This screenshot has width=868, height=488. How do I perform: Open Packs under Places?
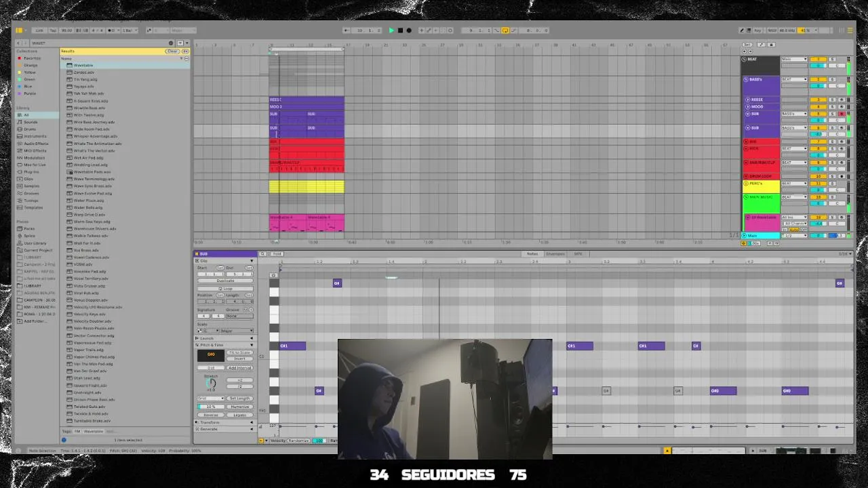29,228
